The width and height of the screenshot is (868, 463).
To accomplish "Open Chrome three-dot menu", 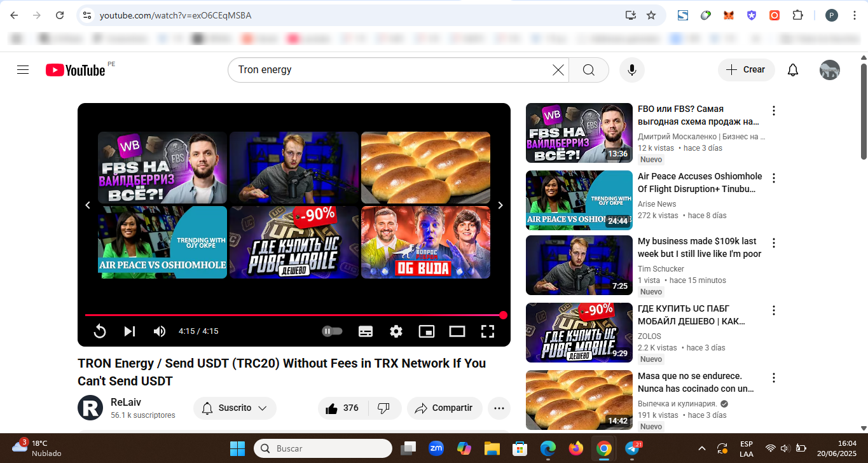I will point(854,15).
